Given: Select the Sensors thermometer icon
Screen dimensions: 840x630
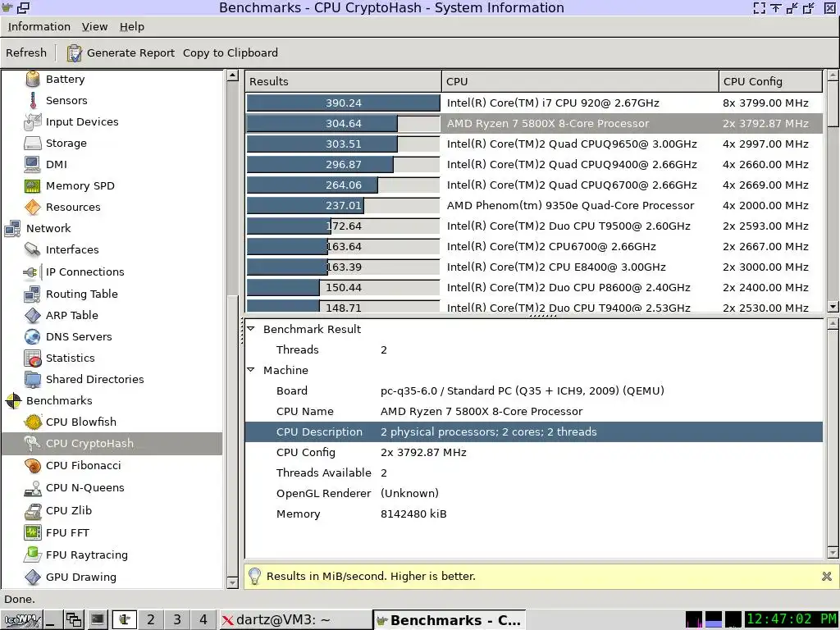Looking at the screenshot, I should point(33,100).
